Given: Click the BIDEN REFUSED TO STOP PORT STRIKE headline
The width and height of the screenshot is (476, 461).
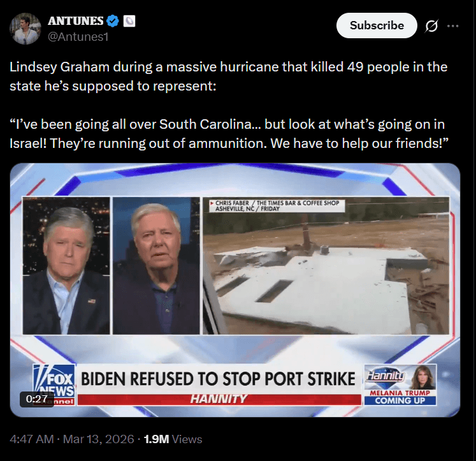Looking at the screenshot, I should 218,379.
